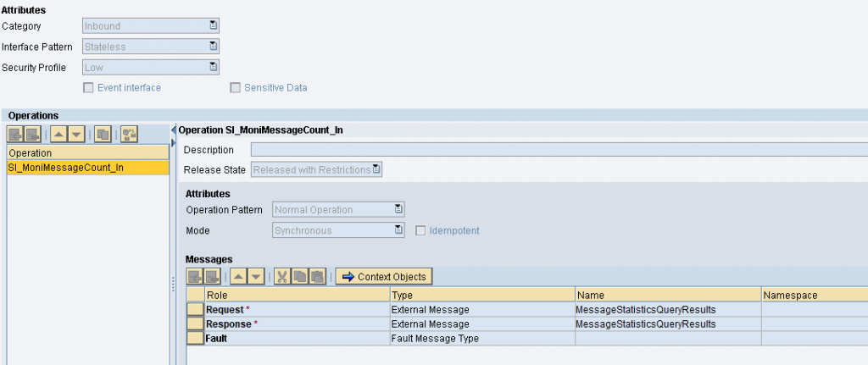The image size is (868, 365).
Task: Click External Message type in Request row
Action: coord(482,309)
